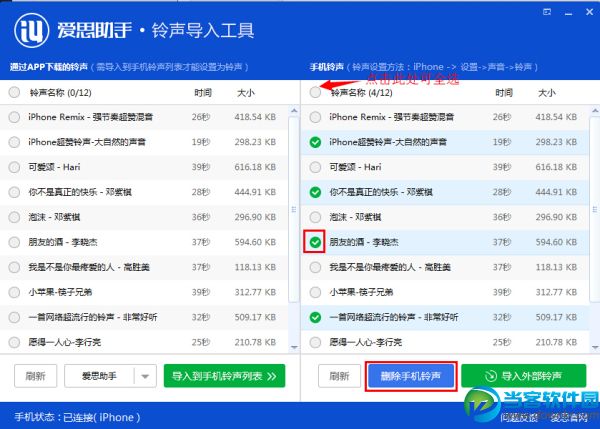600x429 pixels.
Task: Click left row name 可爱颂 - Hari
Action: 54,167
